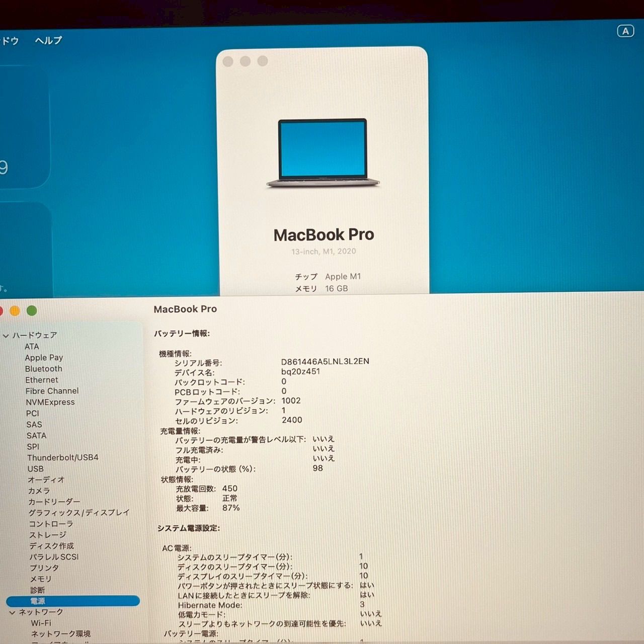The height and width of the screenshot is (644, 644).
Task: Select カードリーダー in the sidebar
Action: (54, 502)
